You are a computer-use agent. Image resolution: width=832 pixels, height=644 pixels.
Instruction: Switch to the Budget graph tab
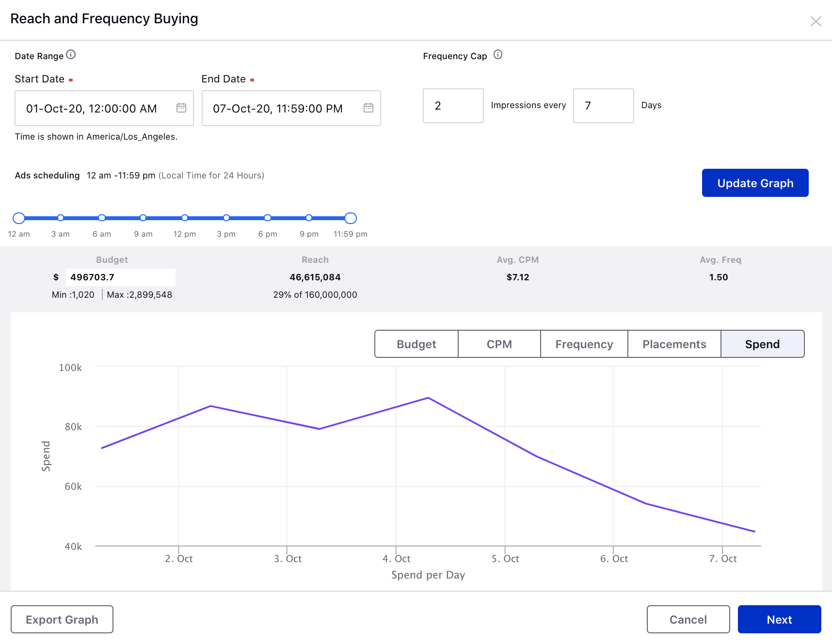tap(416, 344)
